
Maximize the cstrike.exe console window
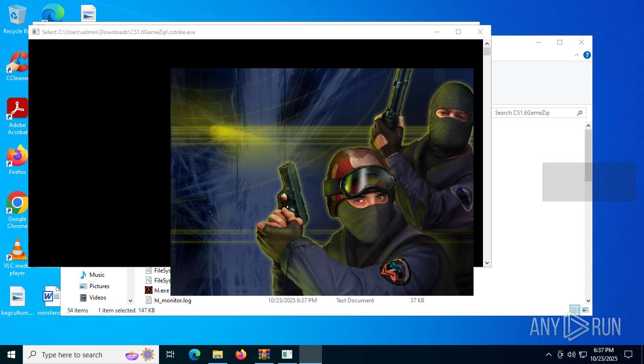tap(458, 32)
